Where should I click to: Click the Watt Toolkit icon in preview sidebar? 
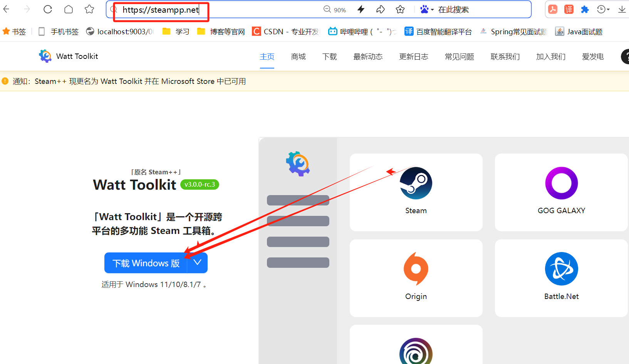pos(298,164)
